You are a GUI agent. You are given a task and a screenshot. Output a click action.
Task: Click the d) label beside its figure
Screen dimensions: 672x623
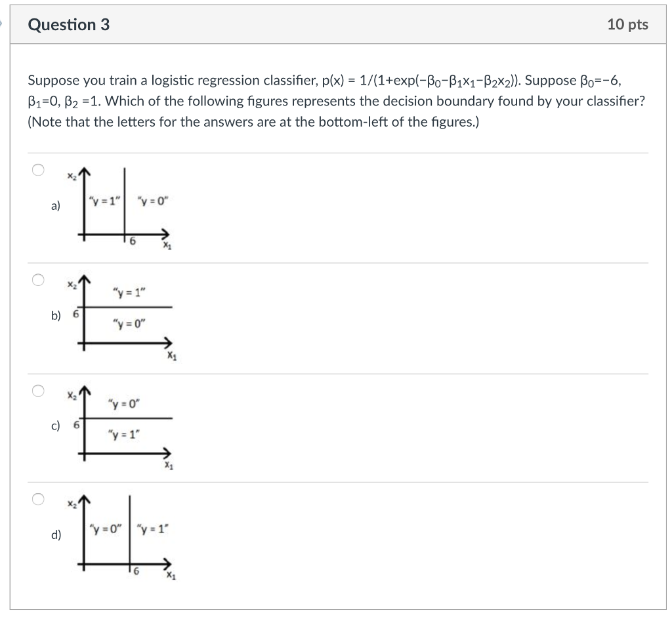[56, 536]
